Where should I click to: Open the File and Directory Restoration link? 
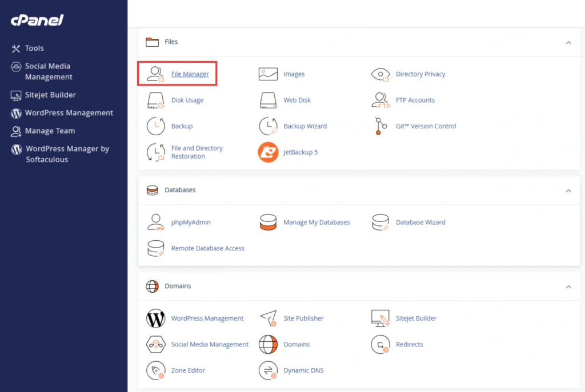click(197, 152)
